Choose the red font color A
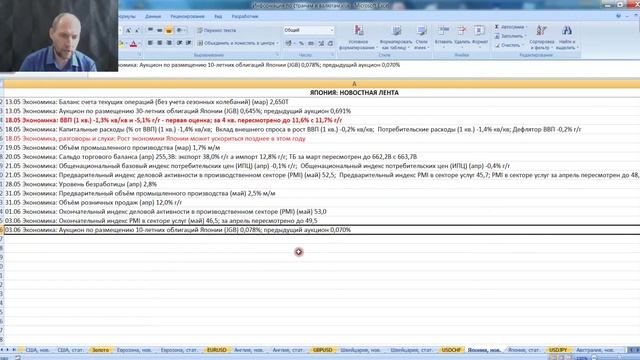Viewport: 640px width, 360px height. click(133, 43)
